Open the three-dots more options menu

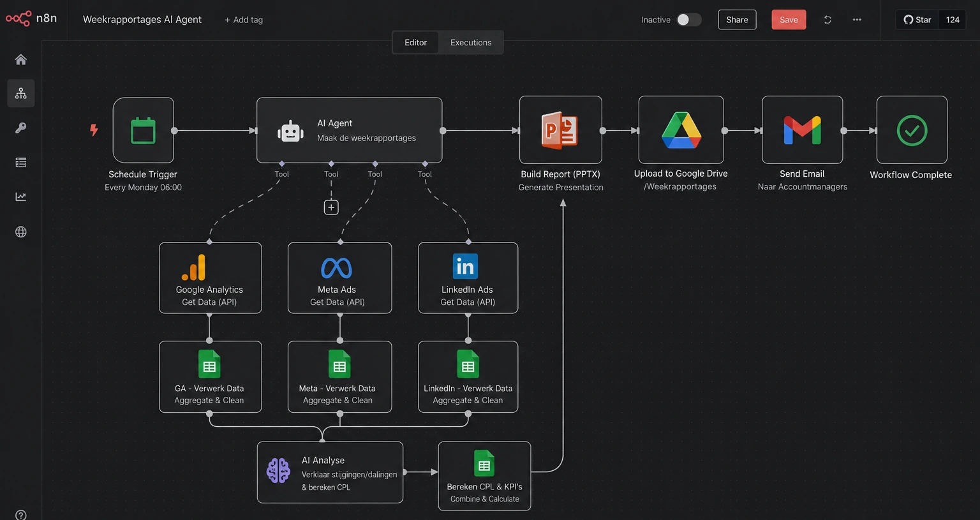tap(857, 20)
